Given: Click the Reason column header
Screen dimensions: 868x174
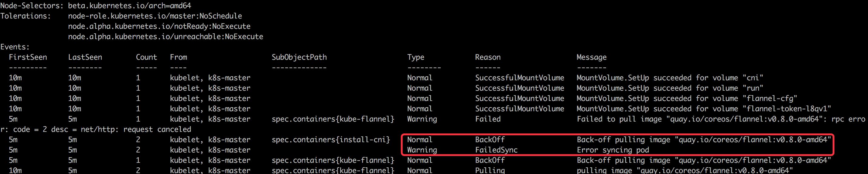Looking at the screenshot, I should (x=488, y=57).
